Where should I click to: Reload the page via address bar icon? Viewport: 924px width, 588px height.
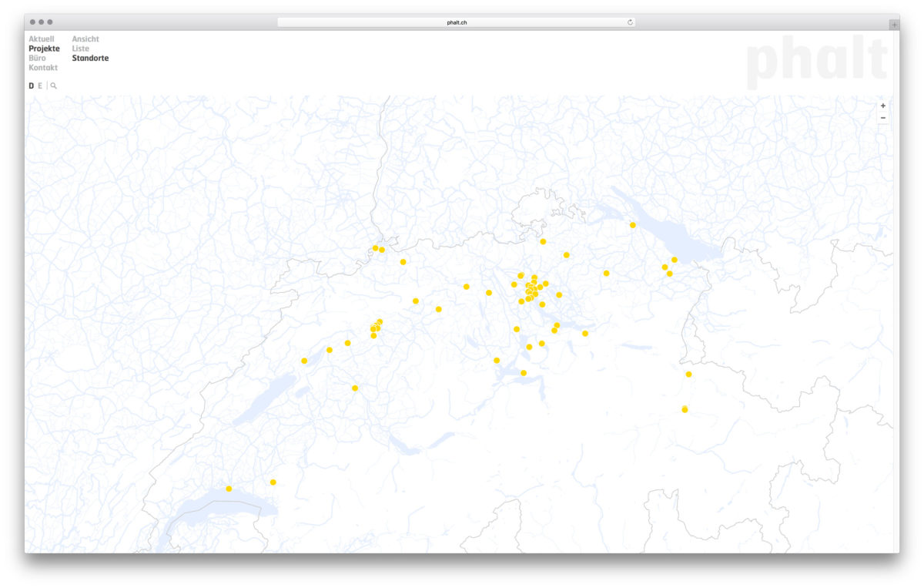(x=630, y=22)
